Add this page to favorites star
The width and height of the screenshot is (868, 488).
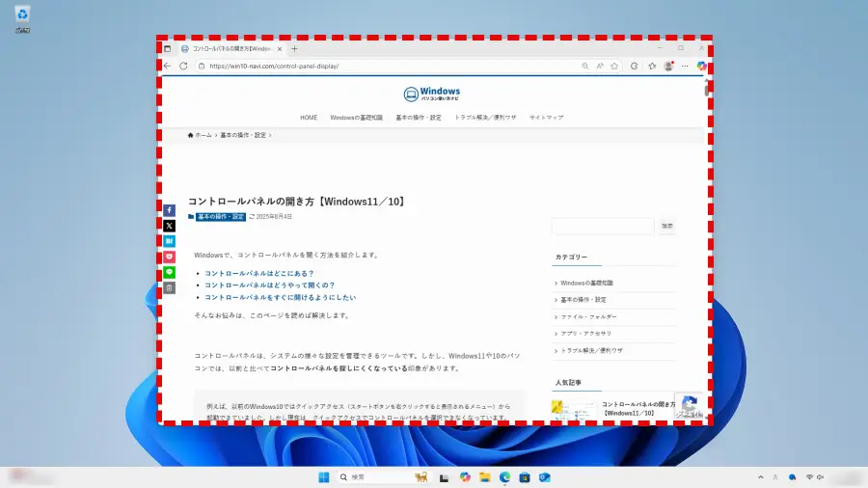pyautogui.click(x=614, y=66)
